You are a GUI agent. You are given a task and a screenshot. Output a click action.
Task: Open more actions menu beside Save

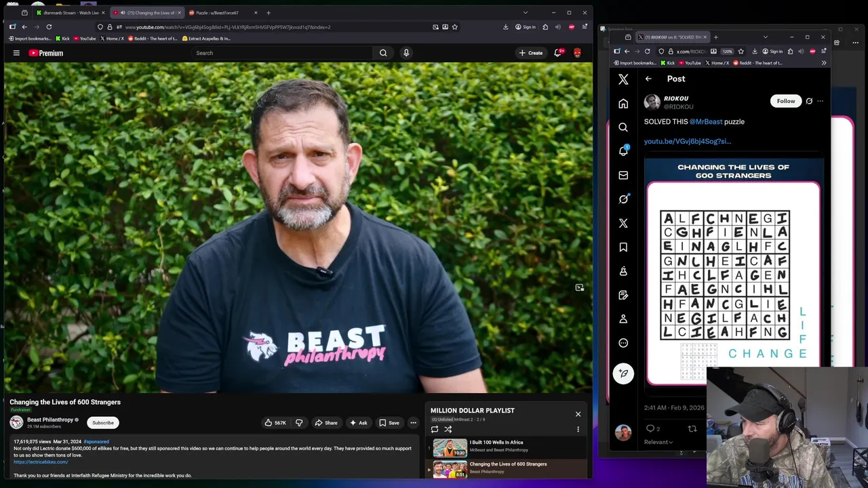[413, 423]
